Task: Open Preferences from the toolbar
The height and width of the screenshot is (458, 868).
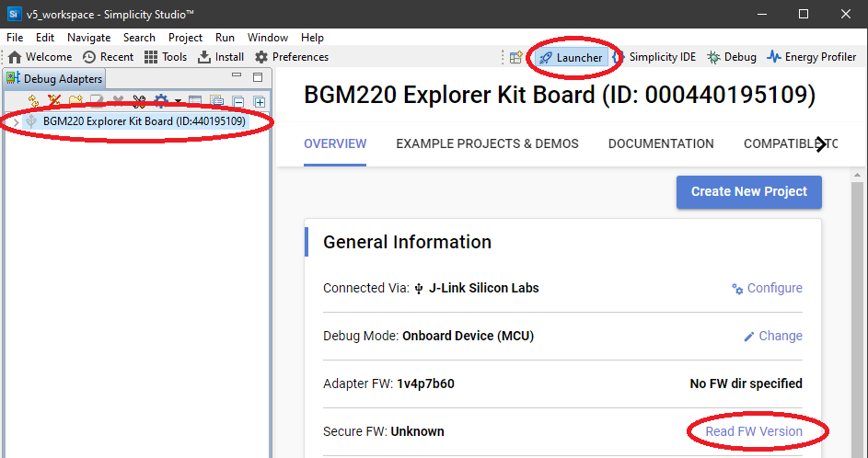Action: click(x=292, y=57)
